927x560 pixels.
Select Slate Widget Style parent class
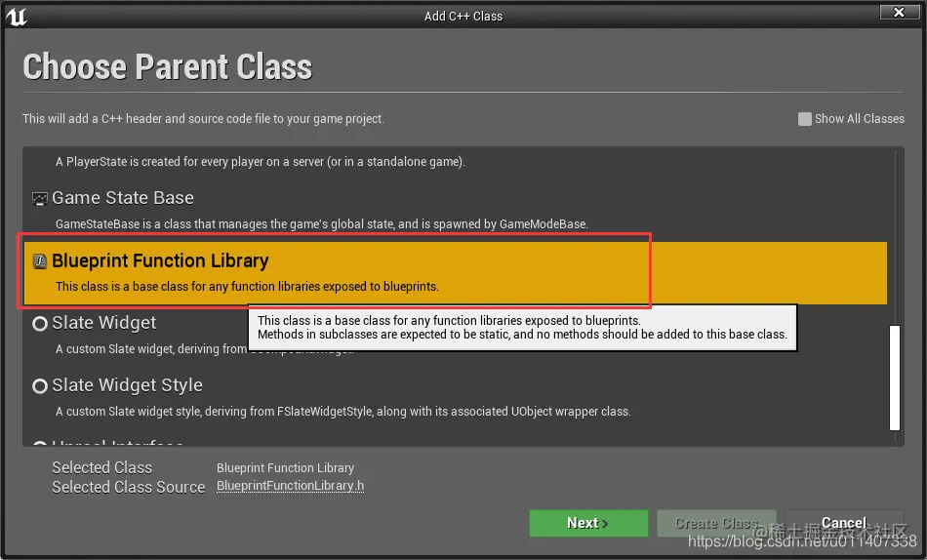[x=455, y=397]
